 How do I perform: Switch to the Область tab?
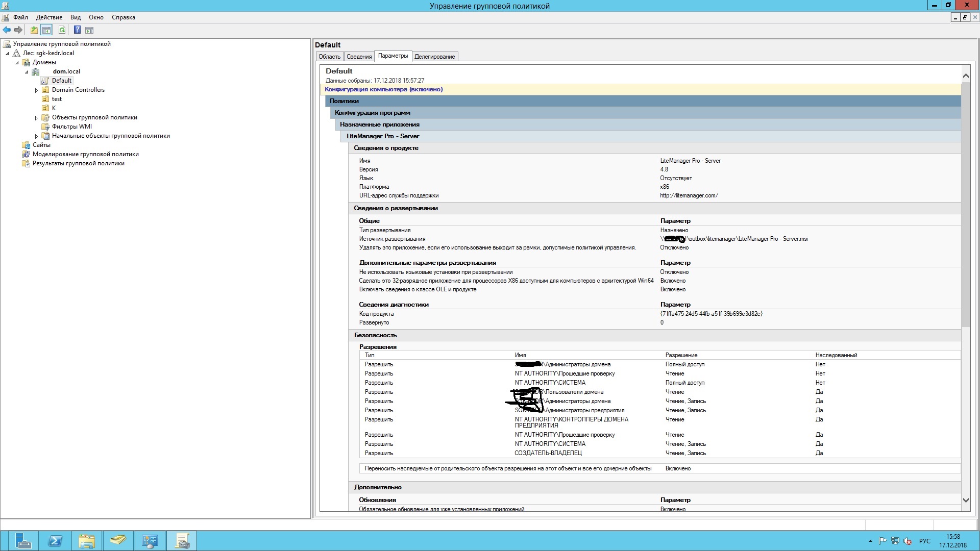(x=329, y=57)
